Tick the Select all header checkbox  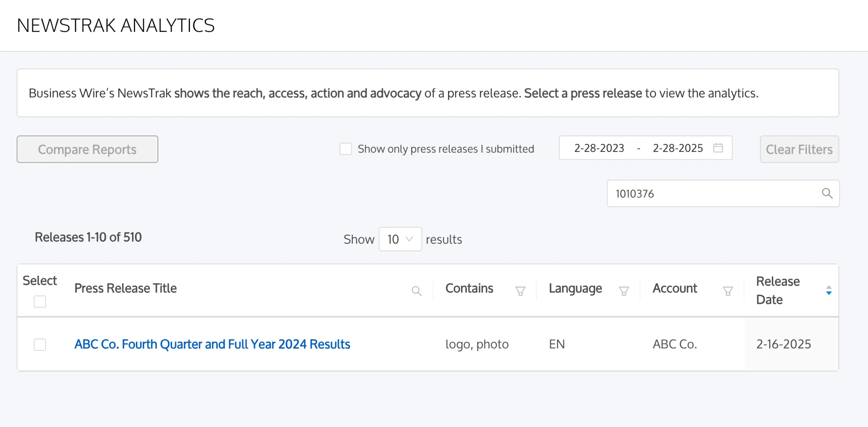[40, 302]
